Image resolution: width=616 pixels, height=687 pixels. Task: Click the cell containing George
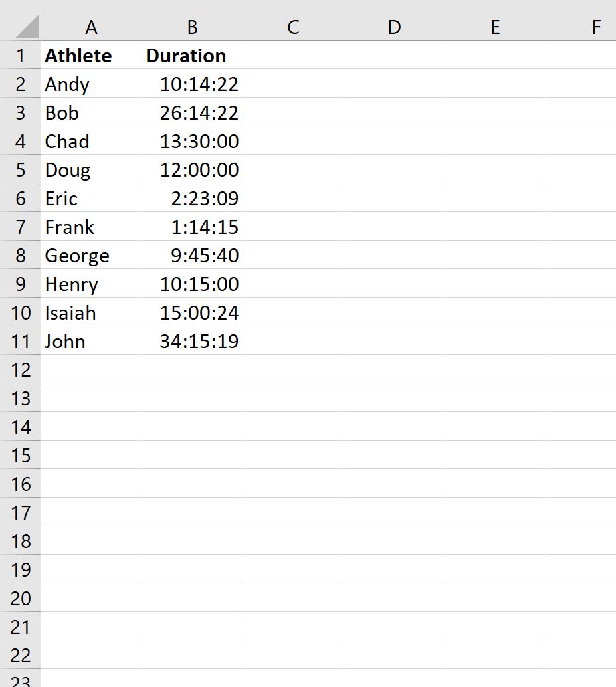coord(91,255)
